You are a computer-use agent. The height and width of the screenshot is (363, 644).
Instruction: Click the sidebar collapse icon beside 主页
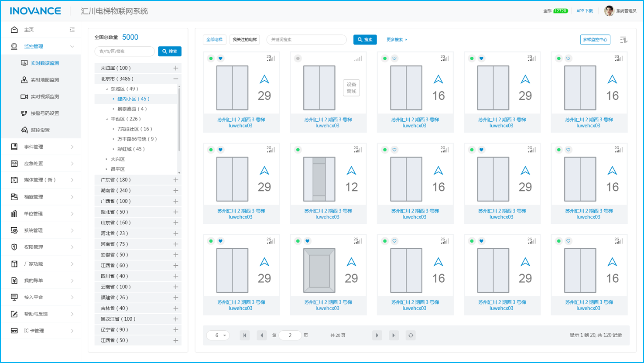click(x=72, y=30)
